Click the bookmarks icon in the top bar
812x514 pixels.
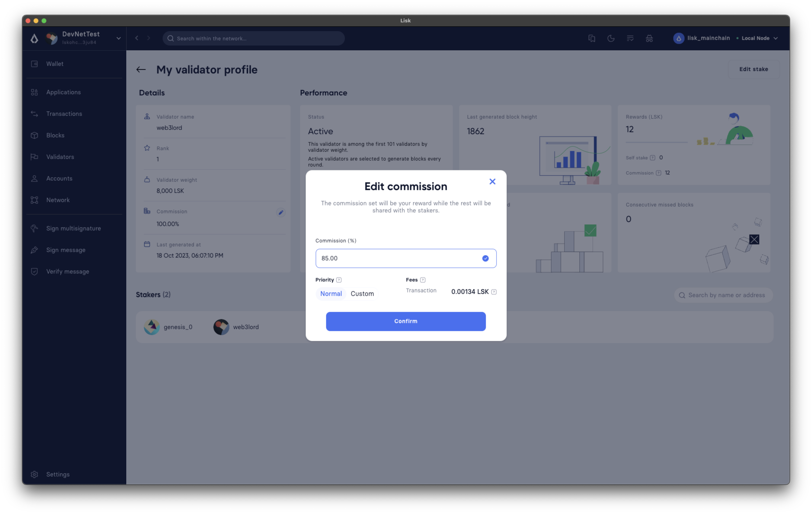point(592,38)
